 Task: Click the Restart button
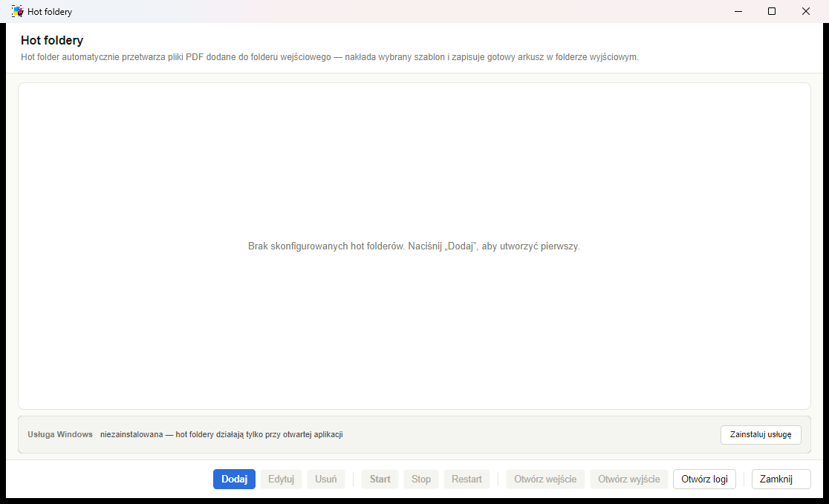pyautogui.click(x=466, y=480)
